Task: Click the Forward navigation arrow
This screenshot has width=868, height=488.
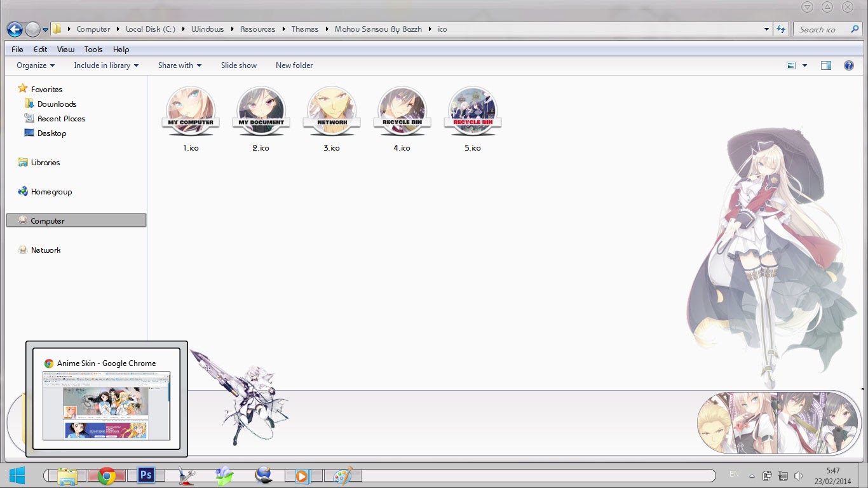Action: [x=32, y=29]
